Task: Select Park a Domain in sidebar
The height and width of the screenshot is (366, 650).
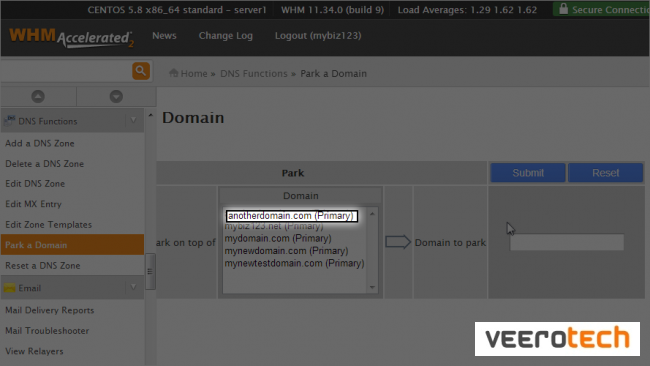Action: click(72, 245)
